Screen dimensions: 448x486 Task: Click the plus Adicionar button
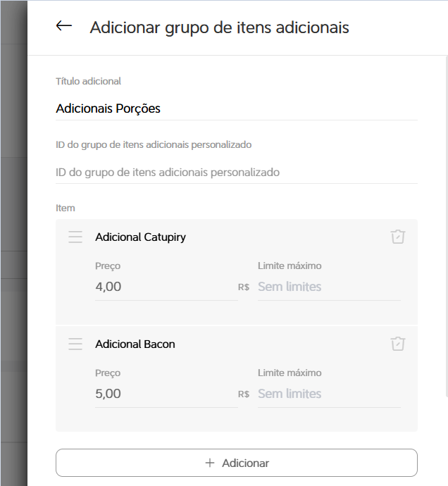[x=237, y=463]
